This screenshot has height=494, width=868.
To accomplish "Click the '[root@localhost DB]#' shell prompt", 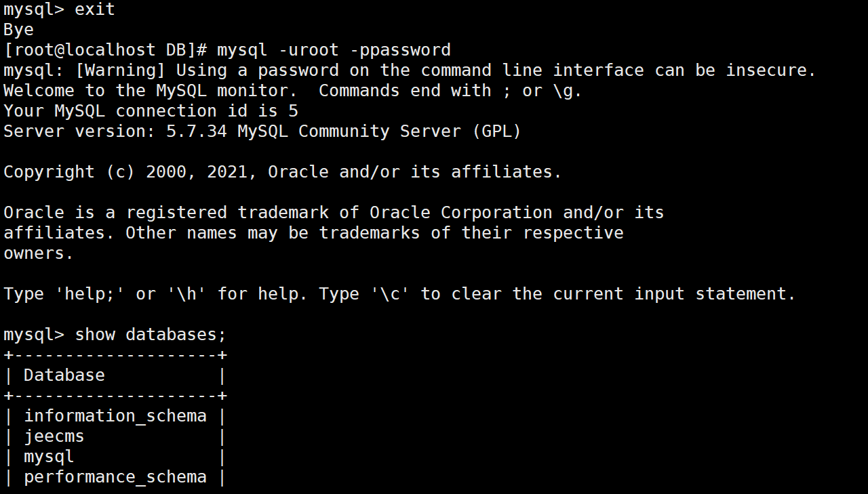I will click(x=105, y=50).
